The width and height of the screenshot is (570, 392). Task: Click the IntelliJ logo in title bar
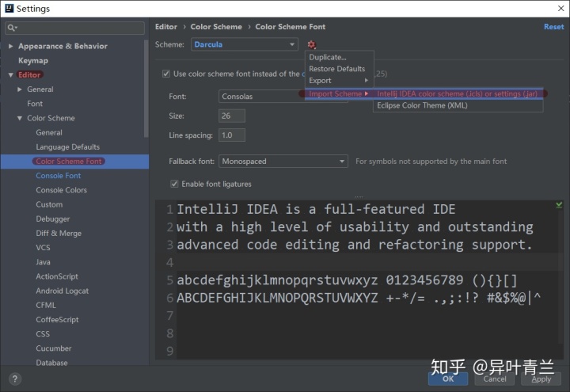pos(9,9)
